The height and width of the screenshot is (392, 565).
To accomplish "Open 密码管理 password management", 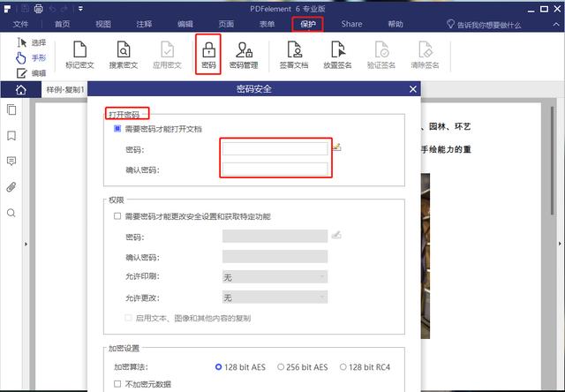I will [244, 55].
